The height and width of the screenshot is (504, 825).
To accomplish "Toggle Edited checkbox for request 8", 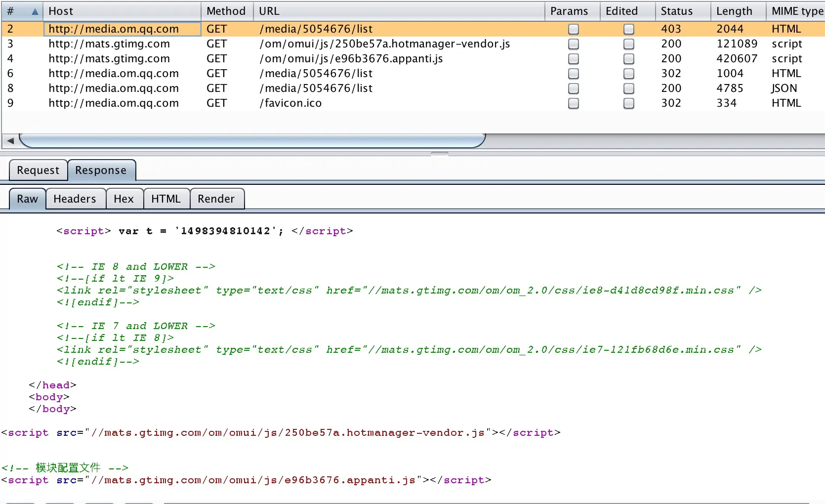I will pos(628,88).
